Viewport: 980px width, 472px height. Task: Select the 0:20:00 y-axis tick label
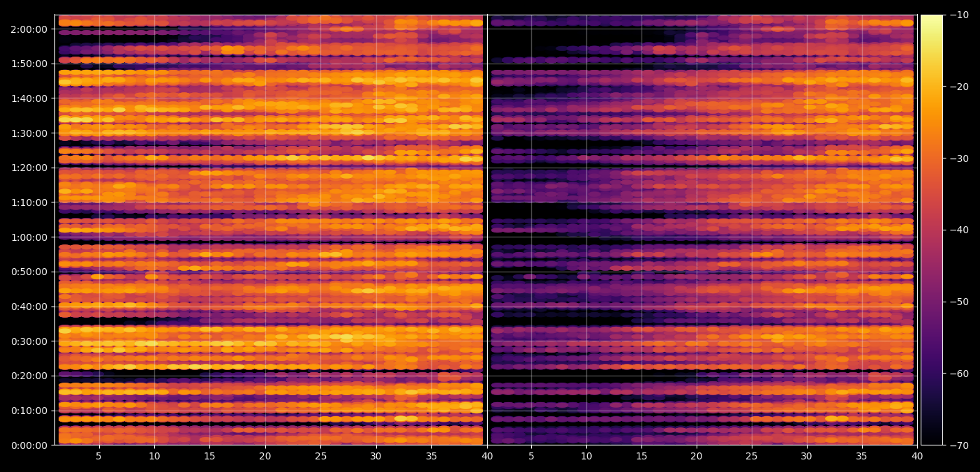click(29, 376)
